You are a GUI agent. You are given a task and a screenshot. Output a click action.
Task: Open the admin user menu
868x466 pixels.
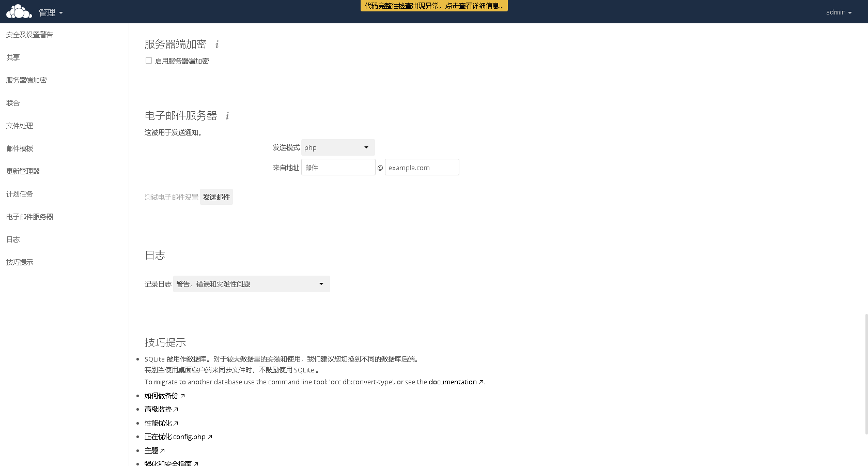(x=839, y=12)
